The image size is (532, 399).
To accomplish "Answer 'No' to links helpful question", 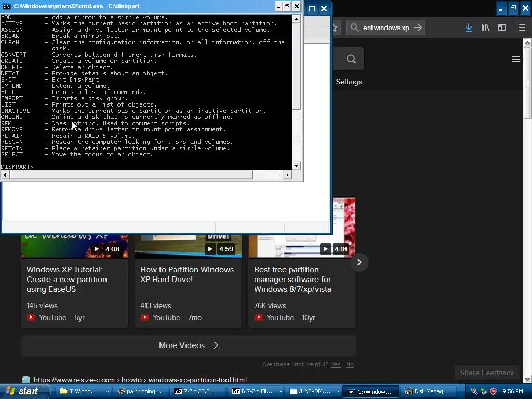I will point(350,364).
